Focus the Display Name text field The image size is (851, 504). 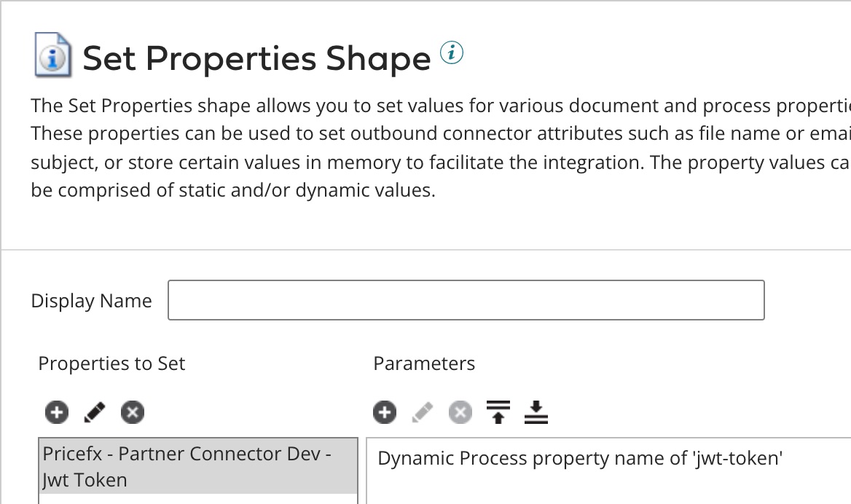466,300
